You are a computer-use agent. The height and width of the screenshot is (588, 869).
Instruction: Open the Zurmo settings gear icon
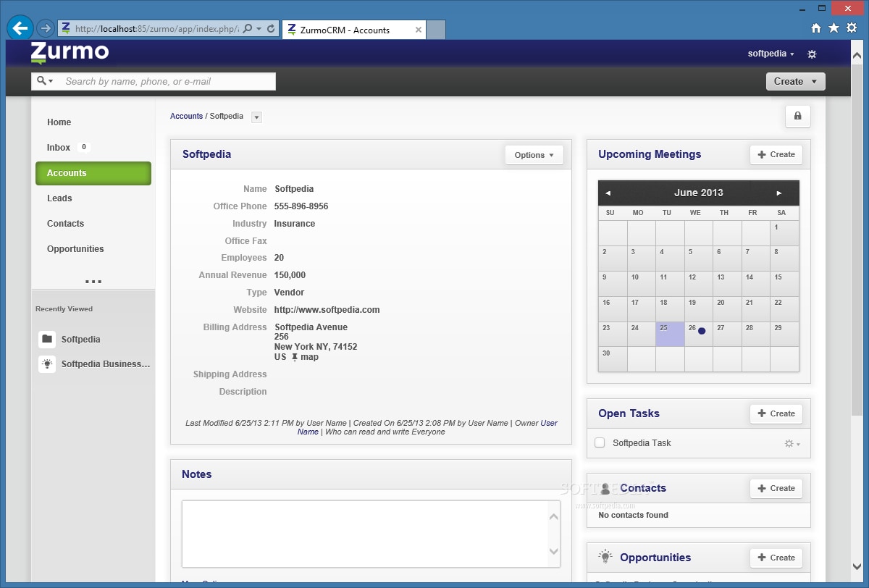pos(812,54)
